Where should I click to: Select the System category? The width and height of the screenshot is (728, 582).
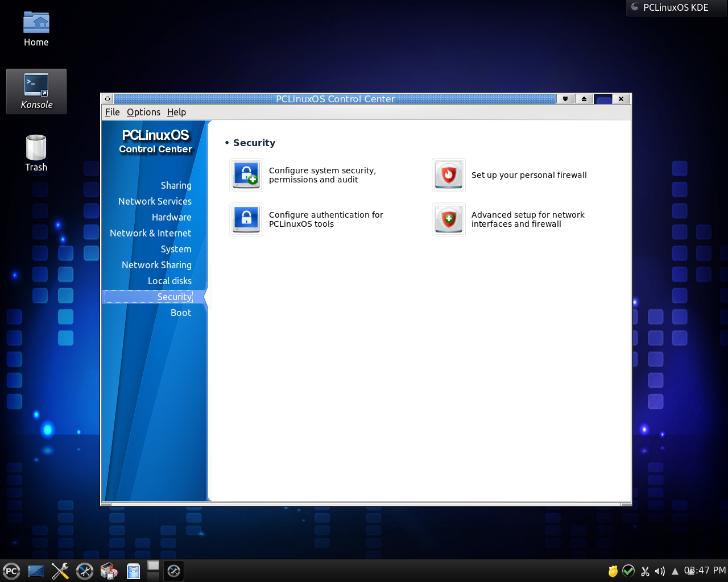176,249
